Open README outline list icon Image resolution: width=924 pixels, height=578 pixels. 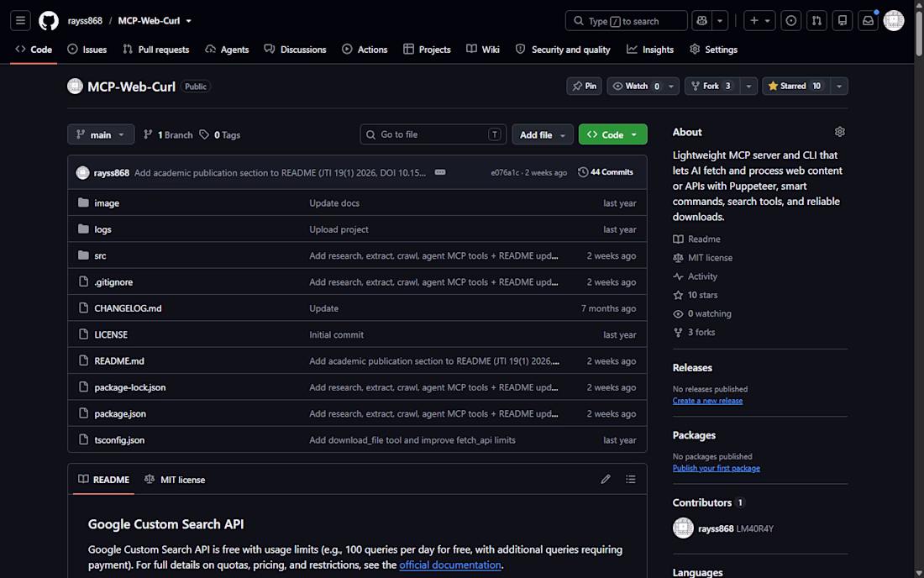coord(631,479)
